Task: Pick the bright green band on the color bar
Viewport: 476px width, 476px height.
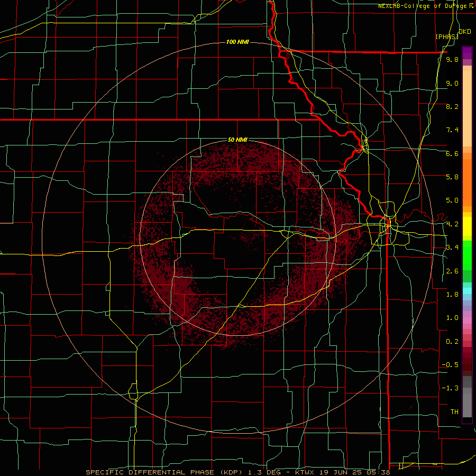Action: pyautogui.click(x=467, y=255)
